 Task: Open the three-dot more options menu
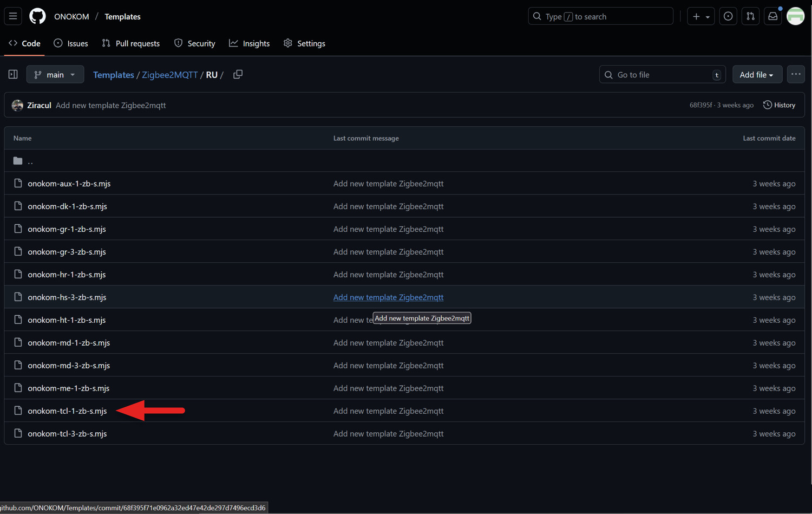click(x=795, y=75)
